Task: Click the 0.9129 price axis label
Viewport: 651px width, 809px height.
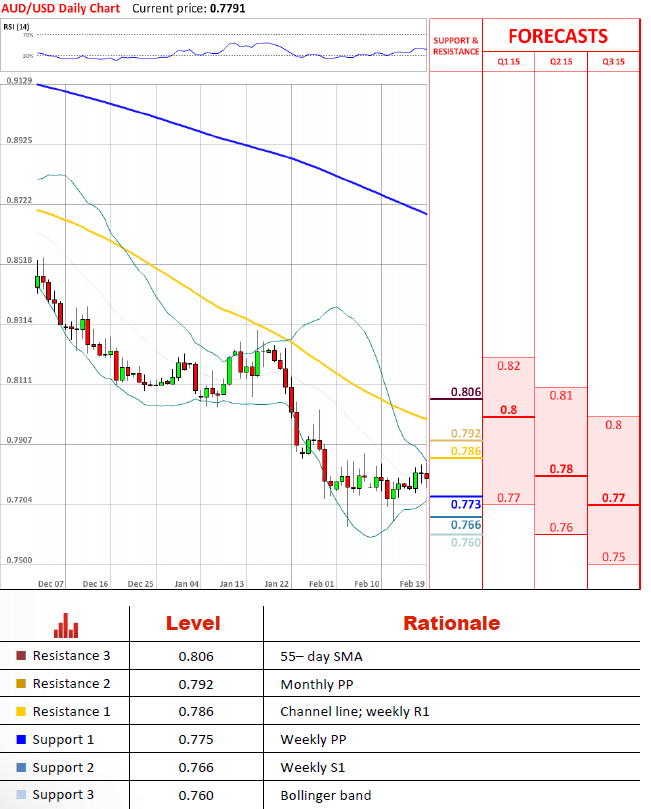Action: click(x=19, y=80)
